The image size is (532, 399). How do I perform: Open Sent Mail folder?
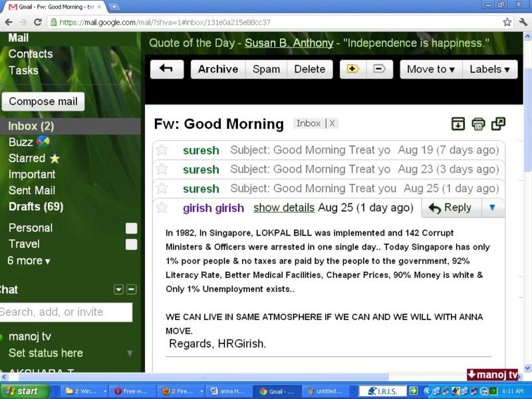pos(31,190)
